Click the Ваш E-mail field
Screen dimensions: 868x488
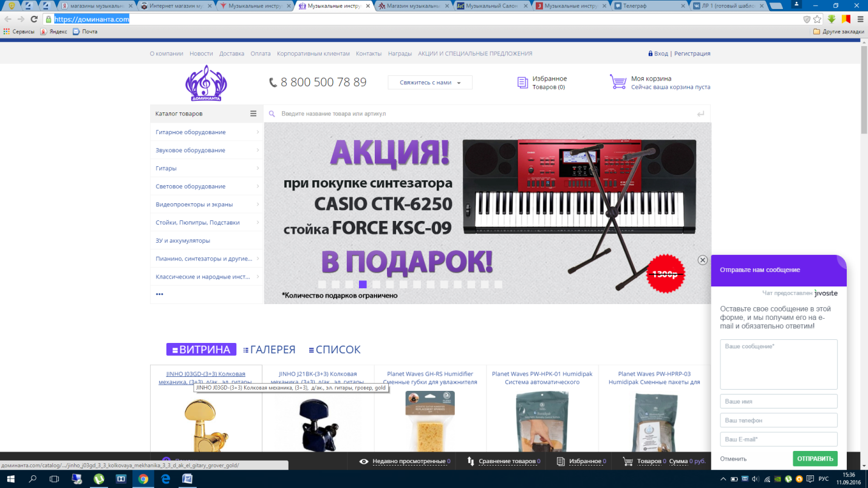(779, 439)
